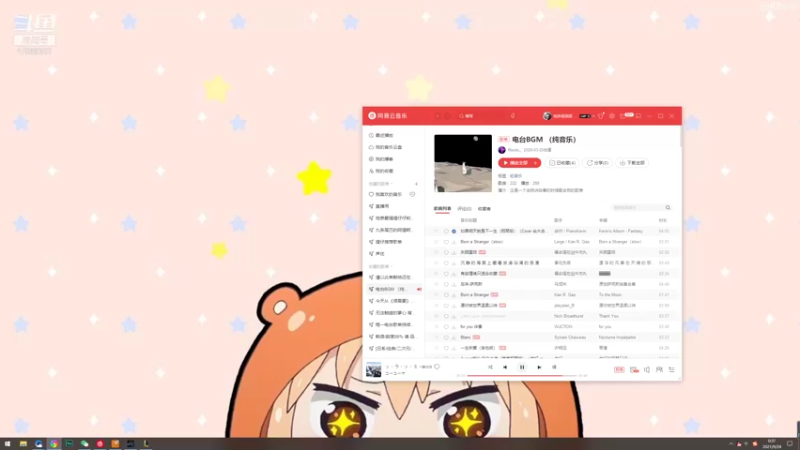Open the listen-together icon in player bar

pos(659,369)
